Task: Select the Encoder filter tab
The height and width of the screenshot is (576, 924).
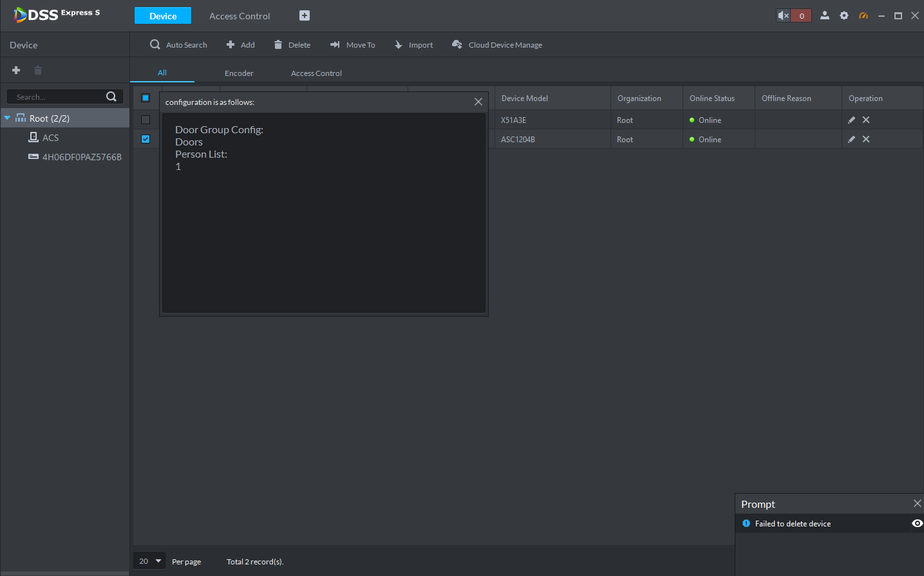Action: [239, 73]
